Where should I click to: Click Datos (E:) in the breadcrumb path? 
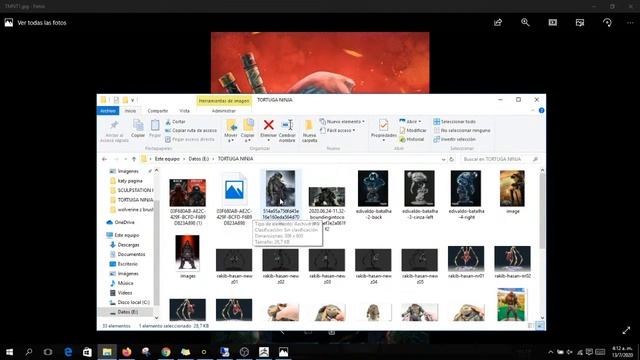coord(199,159)
